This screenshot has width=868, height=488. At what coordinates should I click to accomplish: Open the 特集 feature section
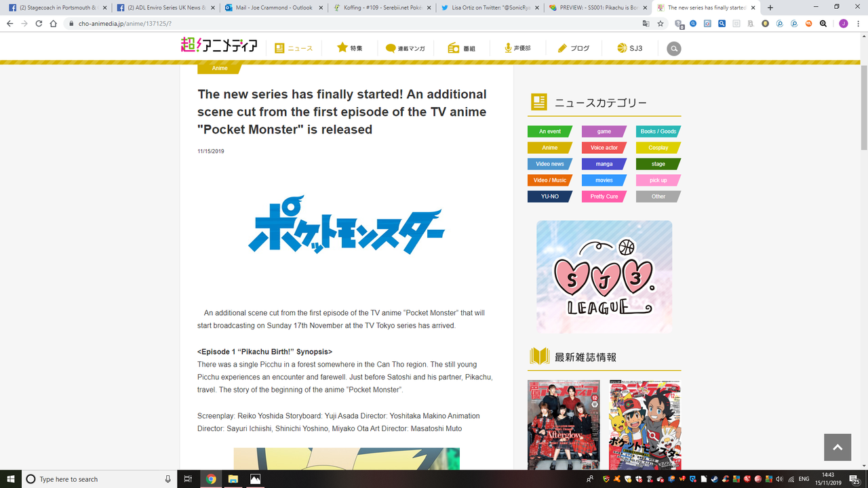(x=350, y=48)
